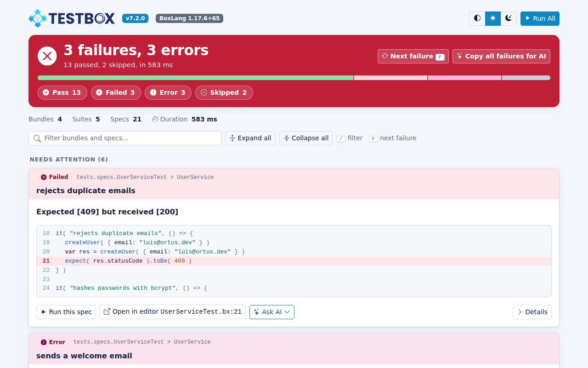Expand all bundles and specs
This screenshot has height=368, width=588.
pos(250,138)
